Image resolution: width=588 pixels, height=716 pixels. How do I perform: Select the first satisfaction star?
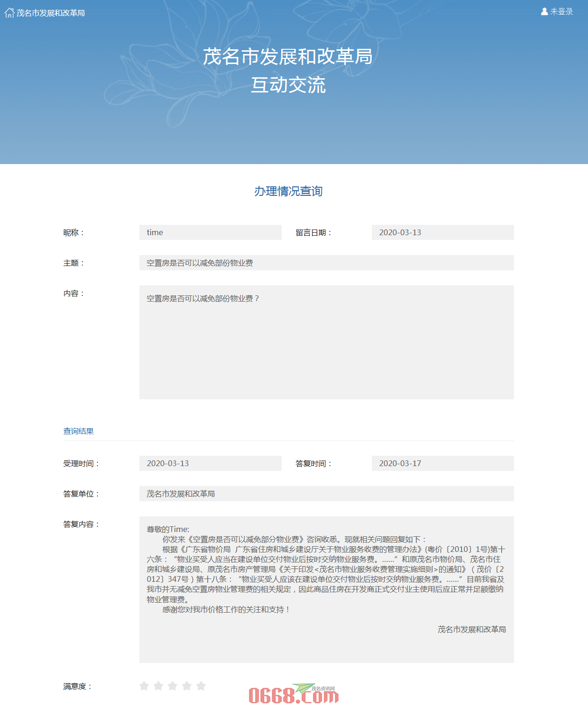[143, 686]
